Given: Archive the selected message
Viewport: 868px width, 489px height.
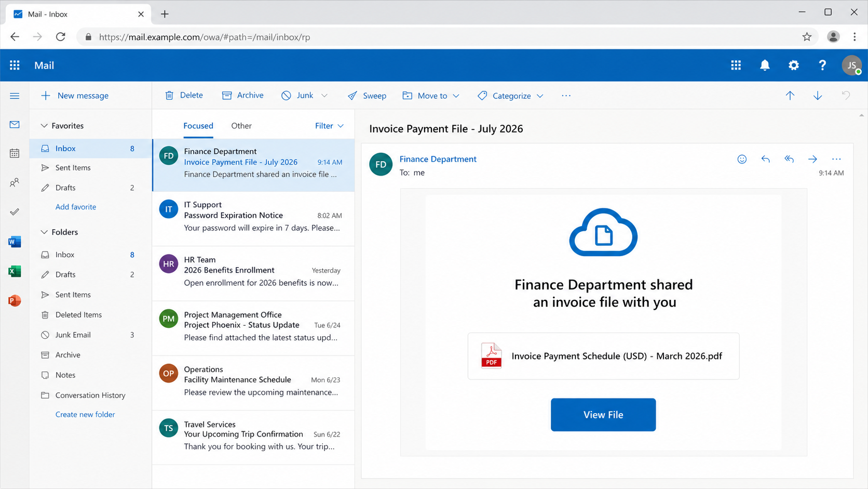Looking at the screenshot, I should coord(243,96).
